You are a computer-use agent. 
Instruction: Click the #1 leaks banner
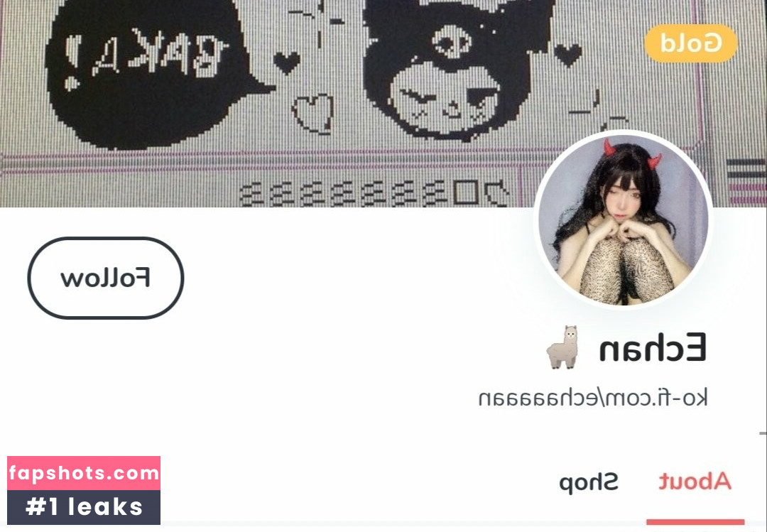84,507
